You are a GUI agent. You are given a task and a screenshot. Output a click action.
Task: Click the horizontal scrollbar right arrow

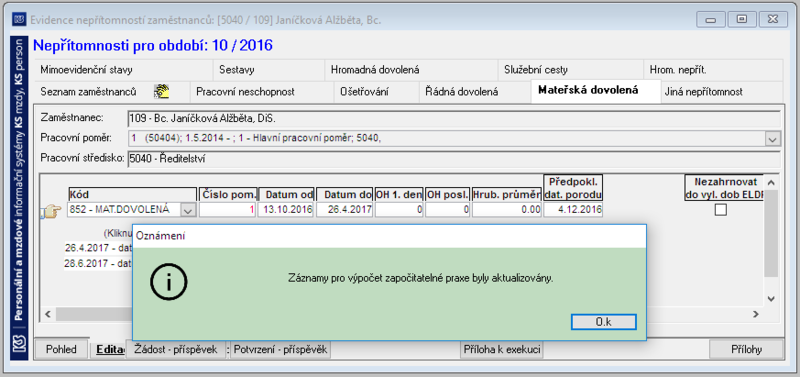tap(756, 314)
